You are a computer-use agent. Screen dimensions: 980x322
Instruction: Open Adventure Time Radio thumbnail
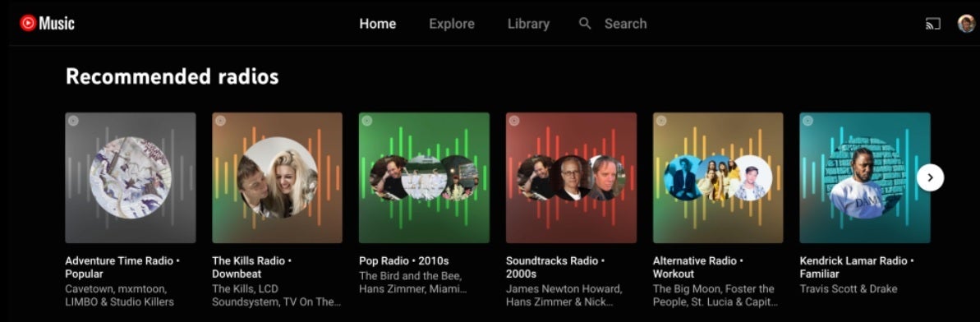(x=131, y=177)
